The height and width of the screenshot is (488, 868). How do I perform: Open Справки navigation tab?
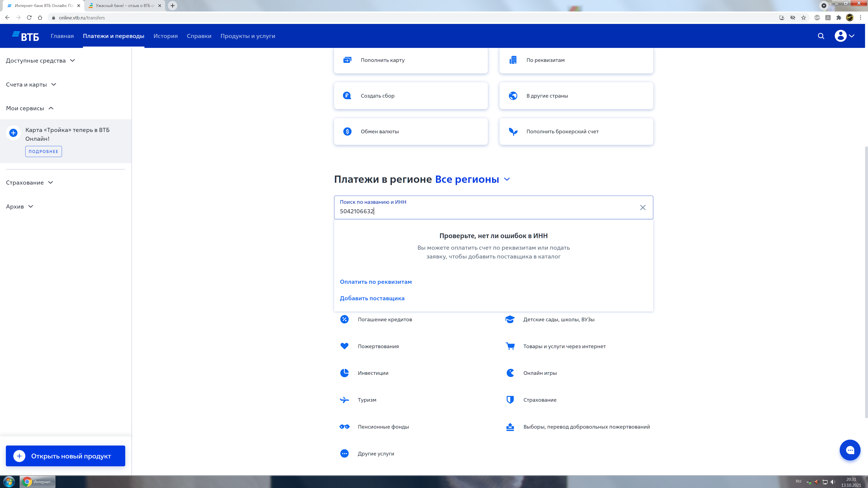199,36
